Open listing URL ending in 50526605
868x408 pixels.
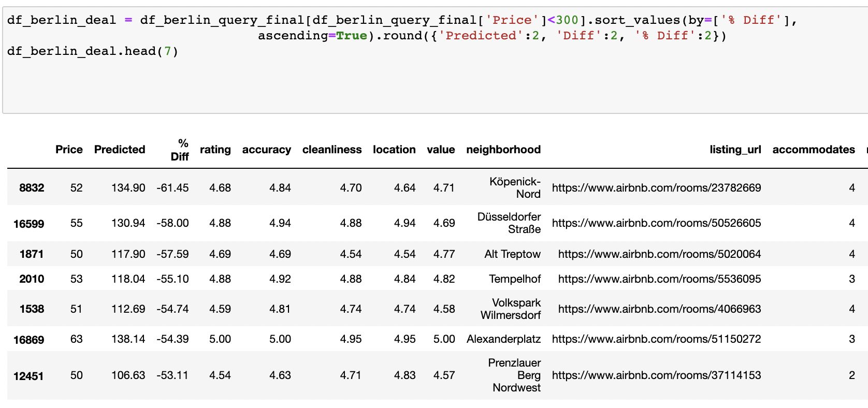[x=656, y=223]
